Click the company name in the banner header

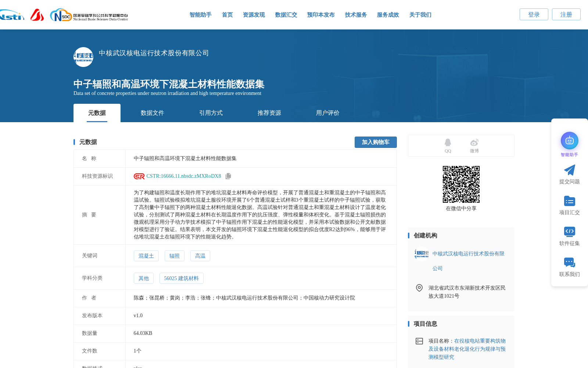(154, 53)
